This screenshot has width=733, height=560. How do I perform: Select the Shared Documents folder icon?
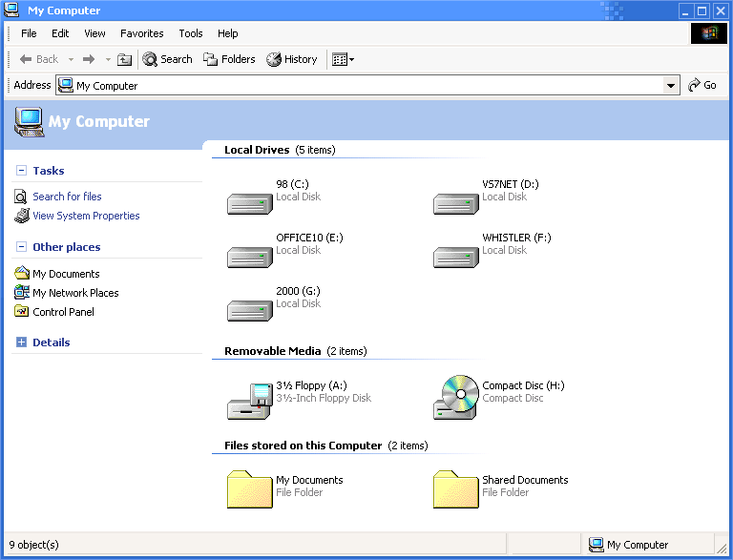(456, 489)
